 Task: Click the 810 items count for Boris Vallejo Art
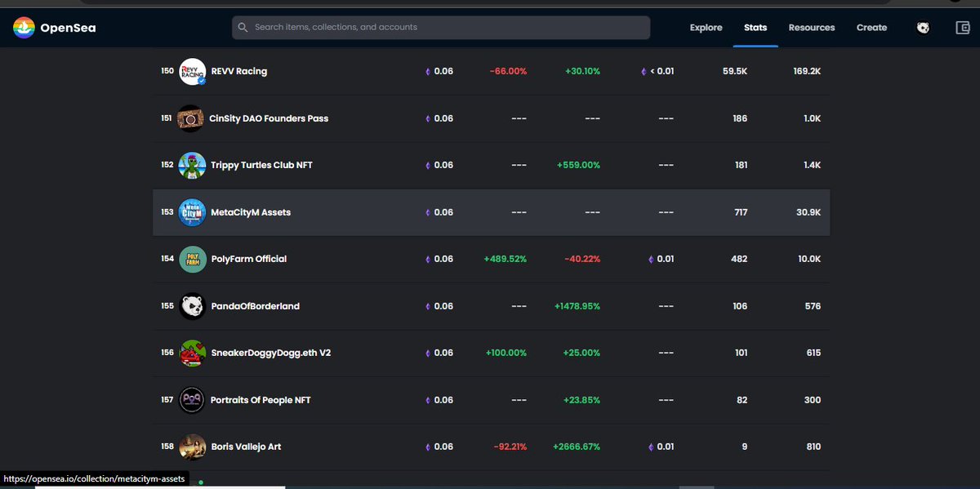813,447
